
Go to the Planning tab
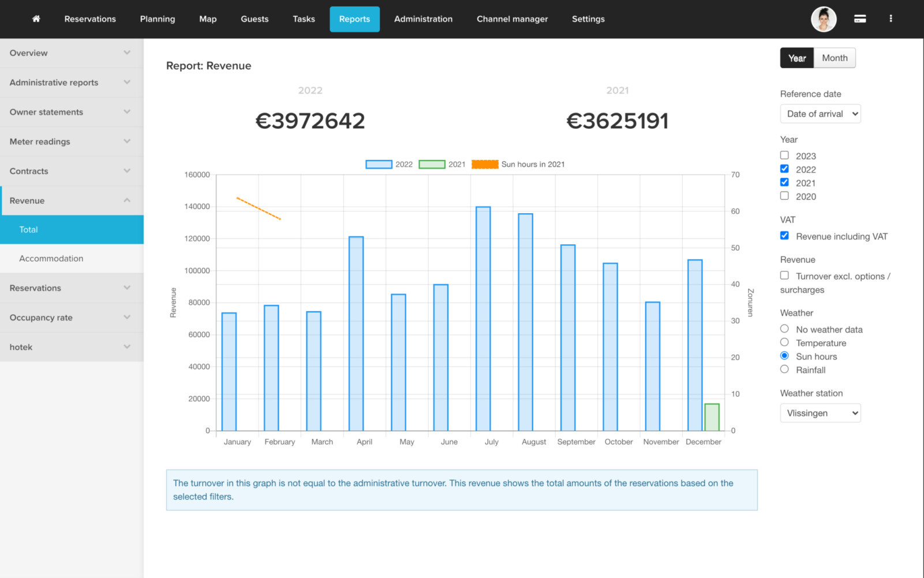click(157, 19)
